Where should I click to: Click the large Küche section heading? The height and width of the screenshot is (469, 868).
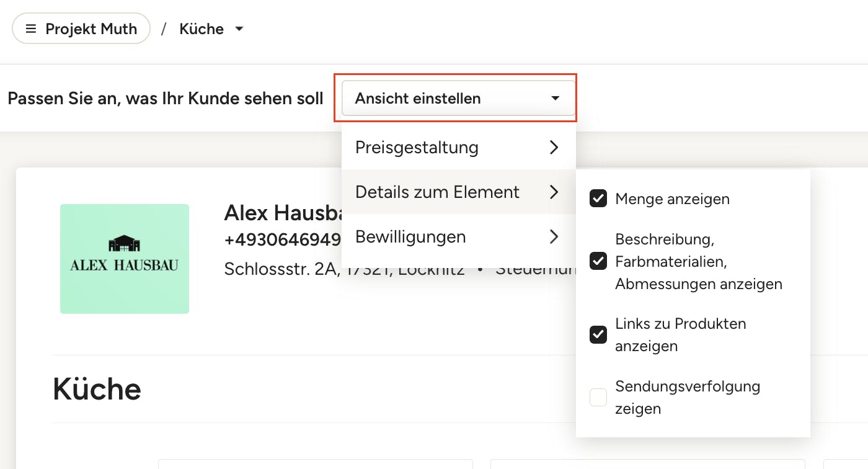point(97,389)
